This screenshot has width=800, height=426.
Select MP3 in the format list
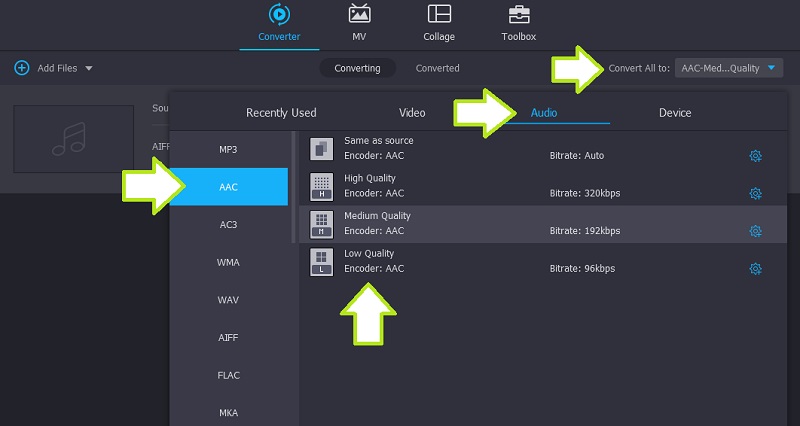229,149
